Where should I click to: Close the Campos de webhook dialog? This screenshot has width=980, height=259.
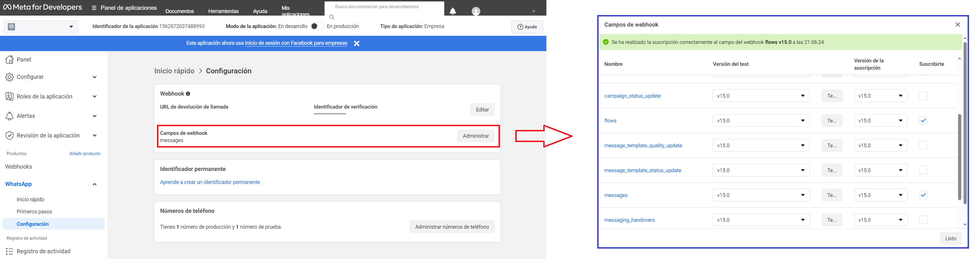click(957, 25)
